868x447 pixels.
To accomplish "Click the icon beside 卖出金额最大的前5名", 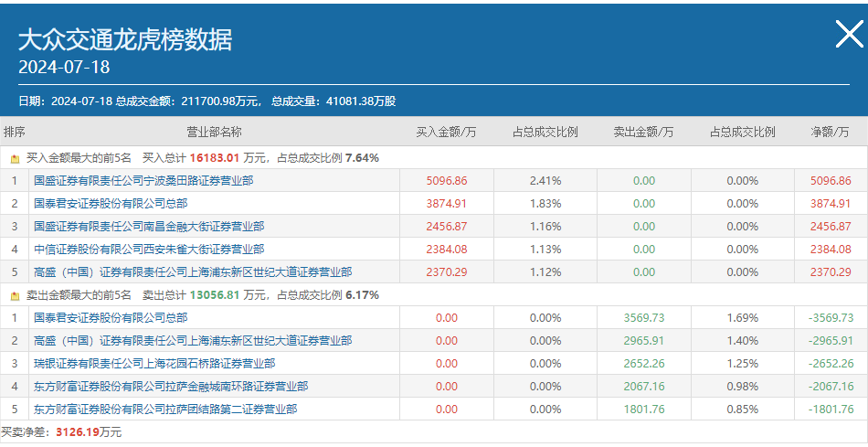I will coord(15,296).
